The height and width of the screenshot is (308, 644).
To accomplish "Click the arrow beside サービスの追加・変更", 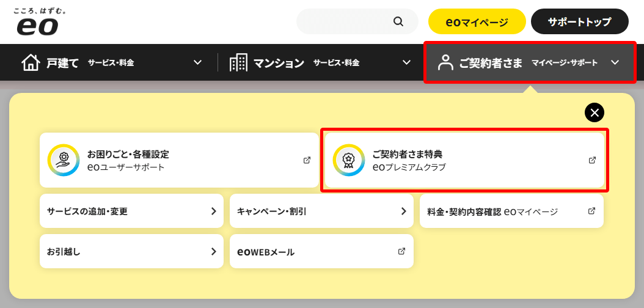I will 214,211.
